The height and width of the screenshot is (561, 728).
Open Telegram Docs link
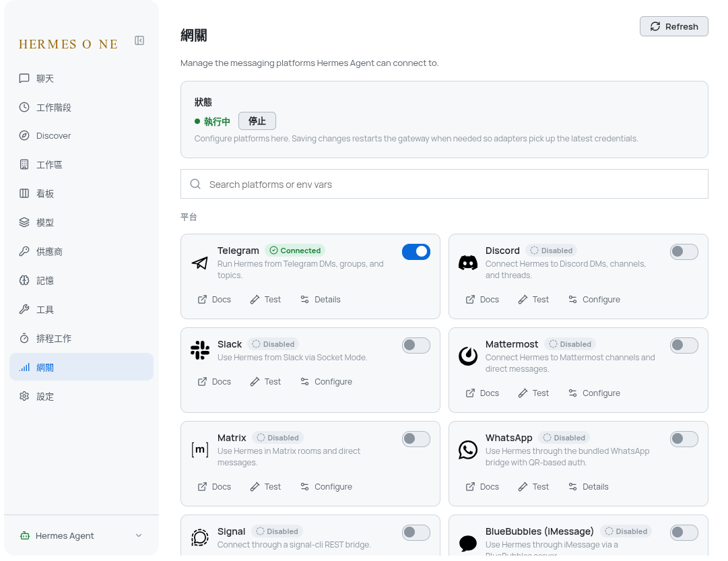click(214, 300)
